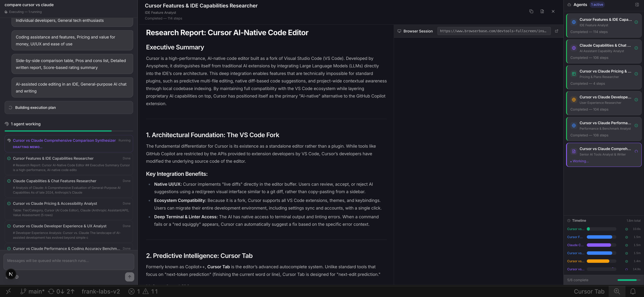
Task: Click the orange timeline bar
Action: coord(598,261)
